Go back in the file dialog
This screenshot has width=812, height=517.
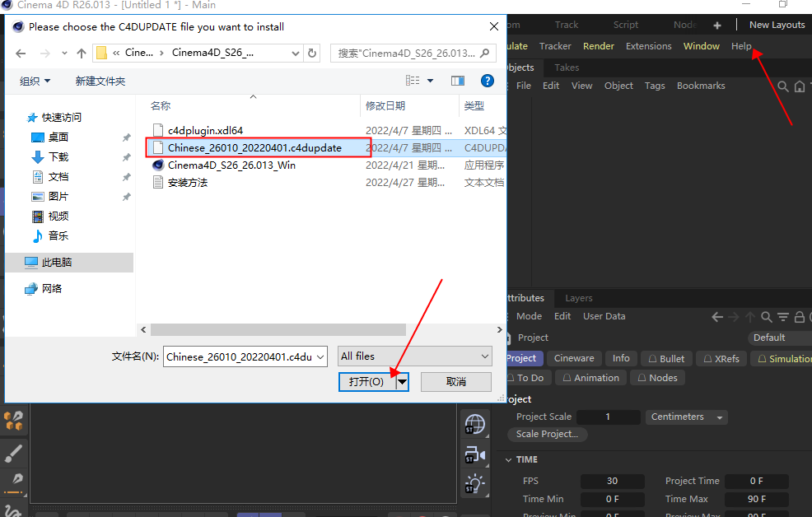(x=21, y=54)
